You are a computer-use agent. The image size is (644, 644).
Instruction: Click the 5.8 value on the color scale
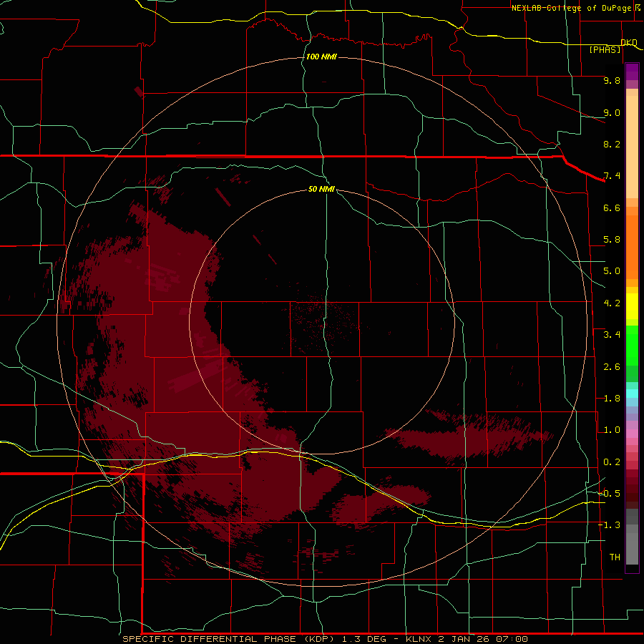pos(612,240)
